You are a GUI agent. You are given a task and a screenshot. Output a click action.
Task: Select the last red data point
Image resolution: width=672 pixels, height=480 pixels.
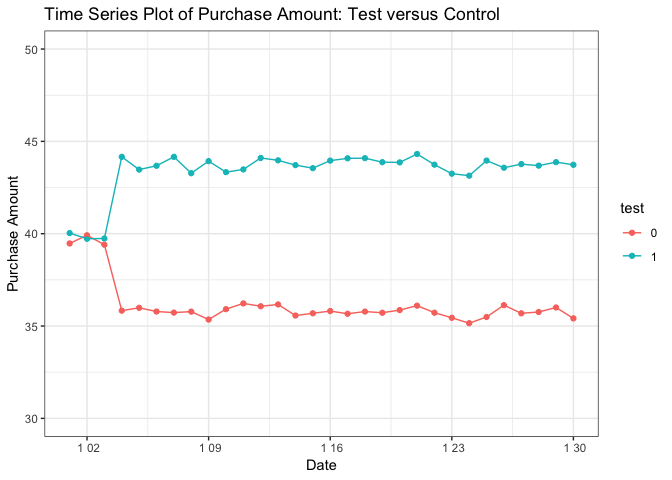coord(573,318)
